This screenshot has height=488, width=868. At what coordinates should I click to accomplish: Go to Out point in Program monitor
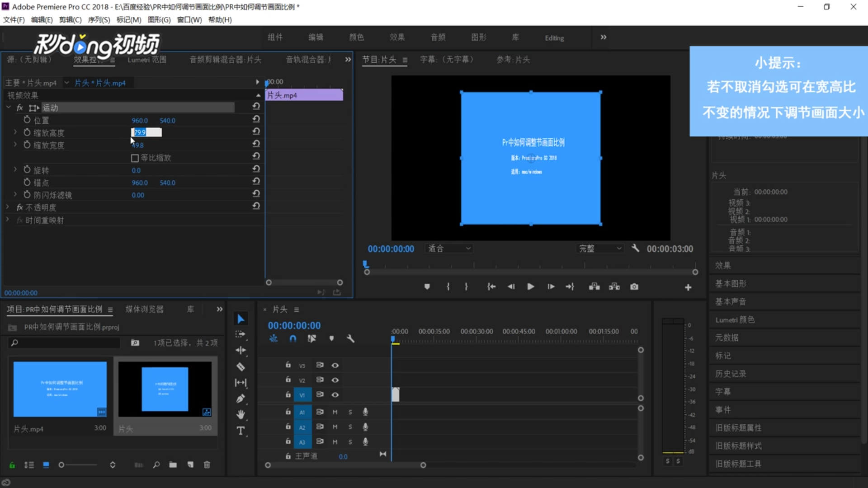click(570, 287)
